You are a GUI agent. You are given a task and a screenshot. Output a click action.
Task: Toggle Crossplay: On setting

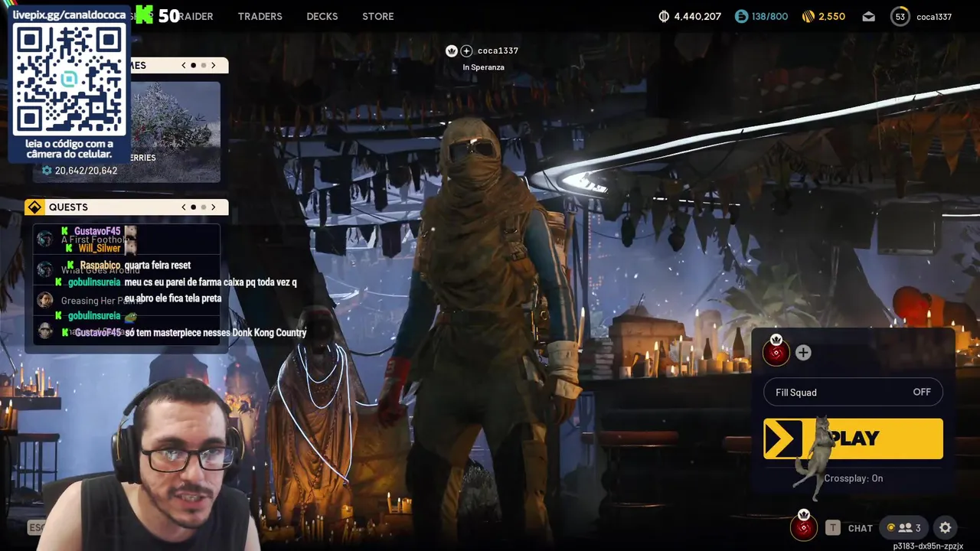click(854, 478)
